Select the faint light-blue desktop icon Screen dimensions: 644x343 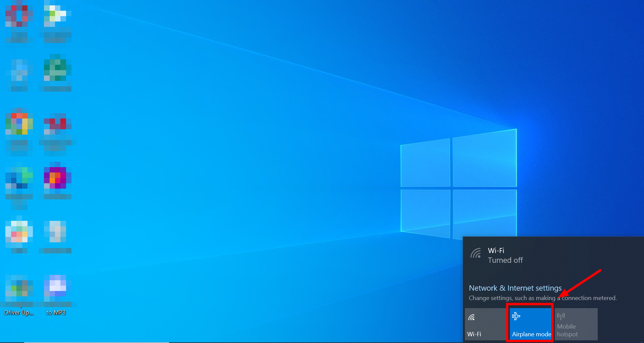[19, 70]
